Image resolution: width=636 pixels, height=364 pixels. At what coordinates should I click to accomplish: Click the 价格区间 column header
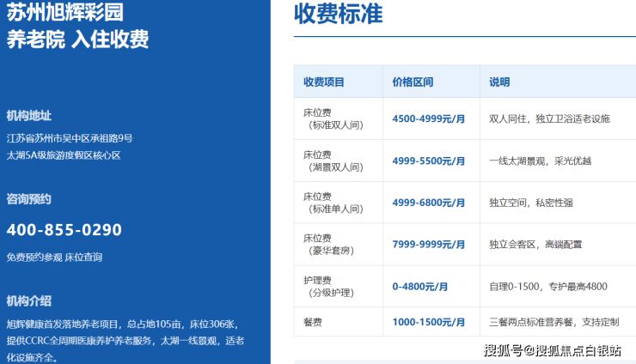(x=413, y=82)
